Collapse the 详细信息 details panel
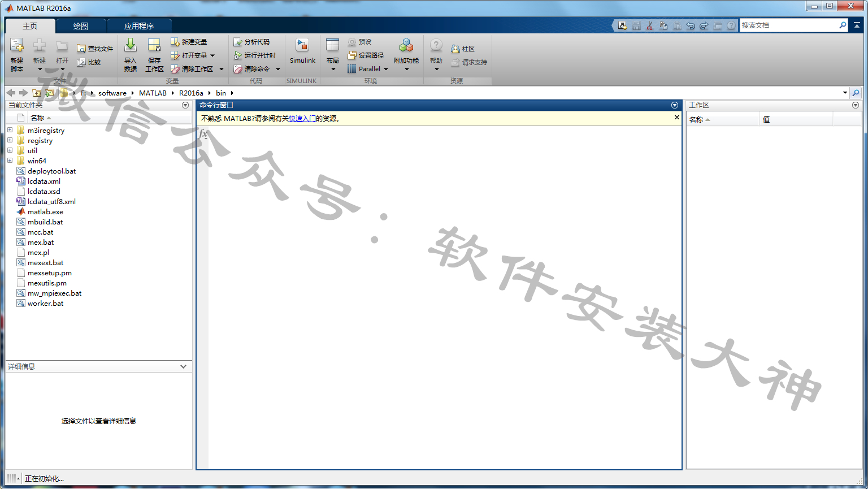The width and height of the screenshot is (868, 489). pyautogui.click(x=183, y=366)
